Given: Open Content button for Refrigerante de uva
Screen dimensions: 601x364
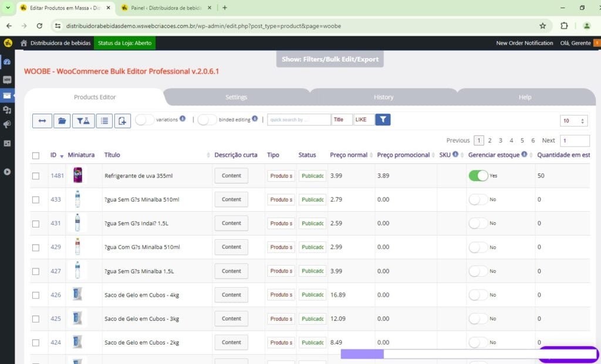Looking at the screenshot, I should 231,175.
